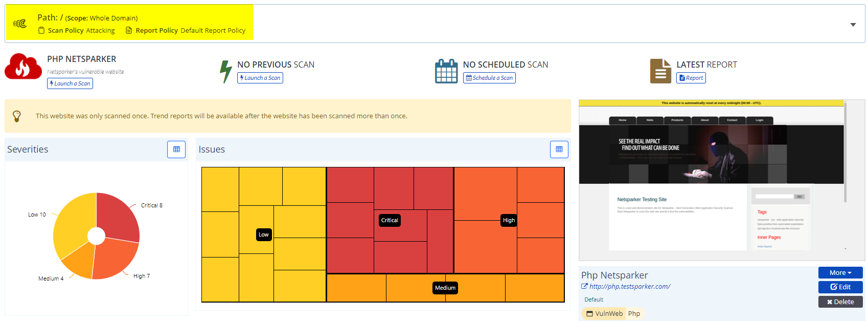Click Schedule a Scan button
The height and width of the screenshot is (321, 868).
point(489,78)
